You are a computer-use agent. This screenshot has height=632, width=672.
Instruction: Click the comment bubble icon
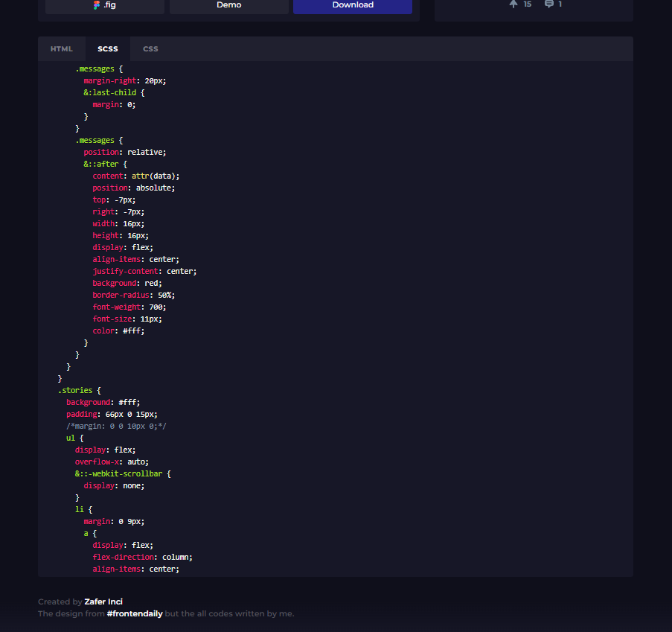(548, 4)
